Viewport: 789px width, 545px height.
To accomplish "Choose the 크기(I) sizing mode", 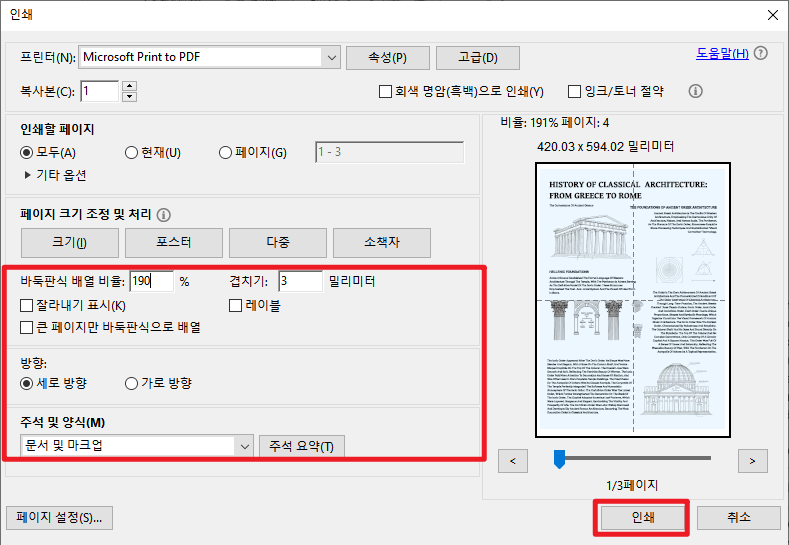I will (70, 243).
